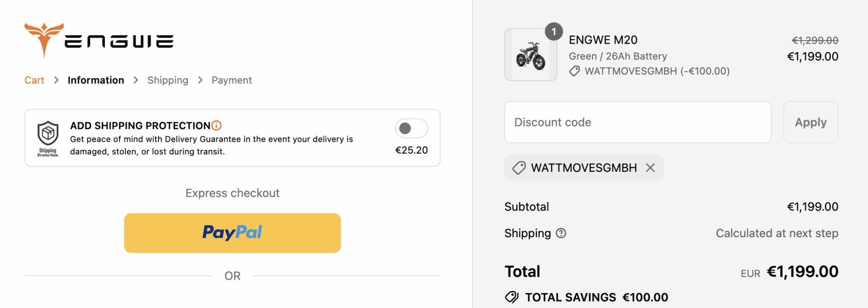Image resolution: width=868 pixels, height=308 pixels.
Task: Click the ENGWE logo
Action: [x=99, y=40]
